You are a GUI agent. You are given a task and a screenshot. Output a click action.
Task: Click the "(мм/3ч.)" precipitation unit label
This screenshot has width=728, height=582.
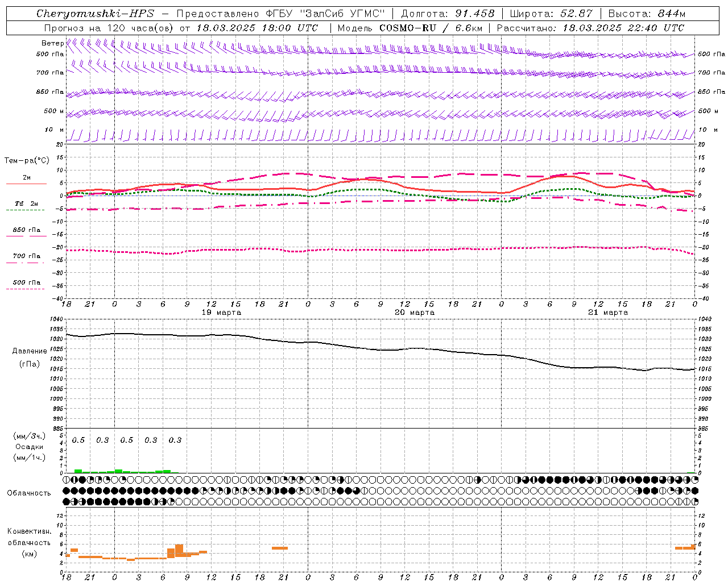coord(30,436)
